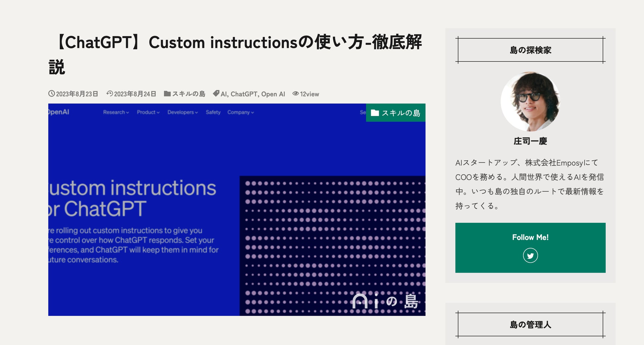Viewport: 644px width, 345px height.
Task: Click the 12view count text
Action: coord(309,94)
